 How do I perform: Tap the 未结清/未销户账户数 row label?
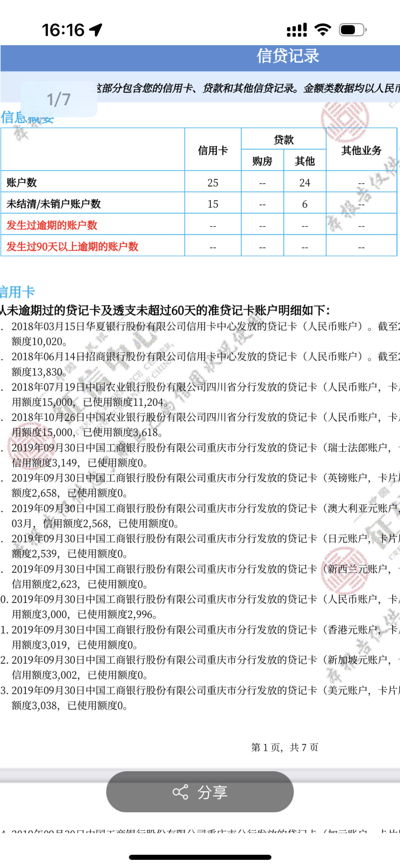pos(54,204)
